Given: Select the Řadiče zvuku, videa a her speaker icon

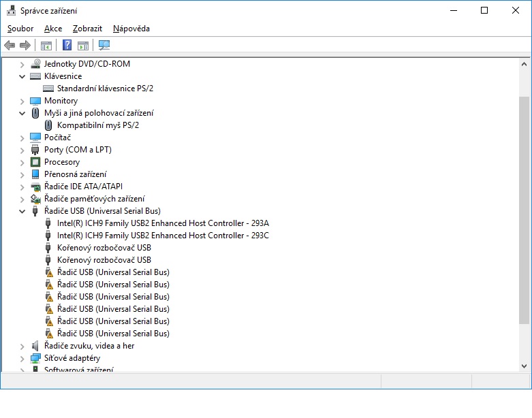Looking at the screenshot, I should coord(35,346).
